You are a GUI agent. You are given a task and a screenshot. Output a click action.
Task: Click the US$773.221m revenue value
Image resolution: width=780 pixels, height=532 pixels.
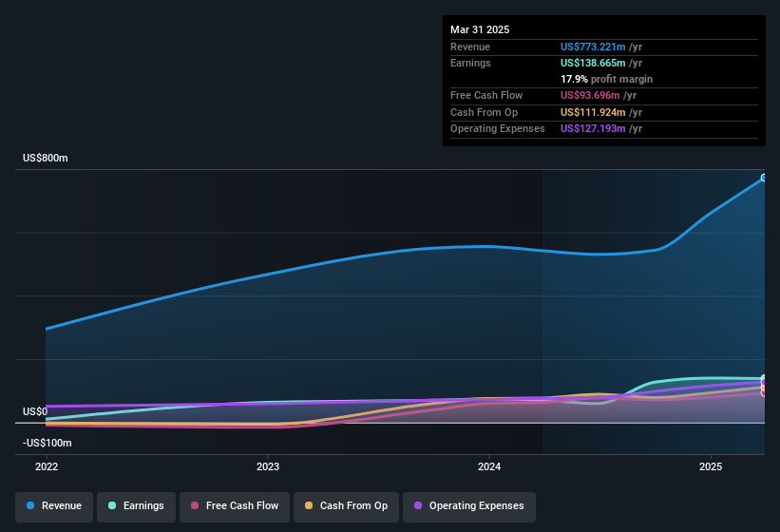coord(593,47)
